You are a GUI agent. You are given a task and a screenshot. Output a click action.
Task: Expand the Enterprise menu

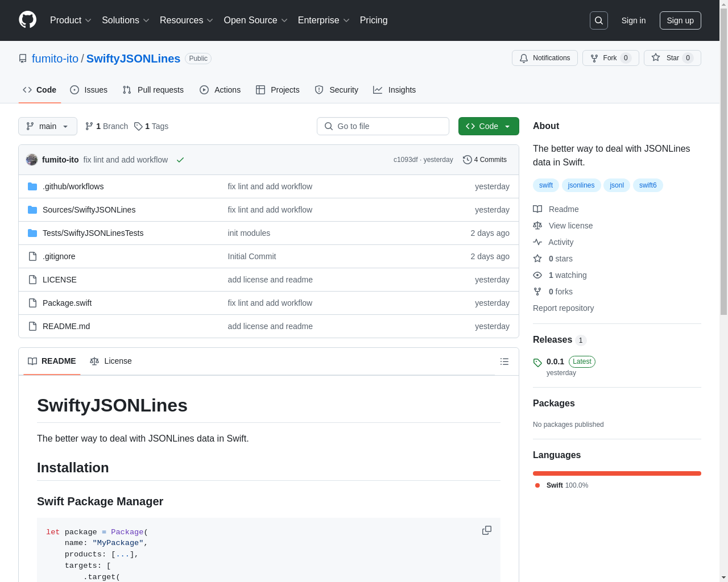coord(324,20)
